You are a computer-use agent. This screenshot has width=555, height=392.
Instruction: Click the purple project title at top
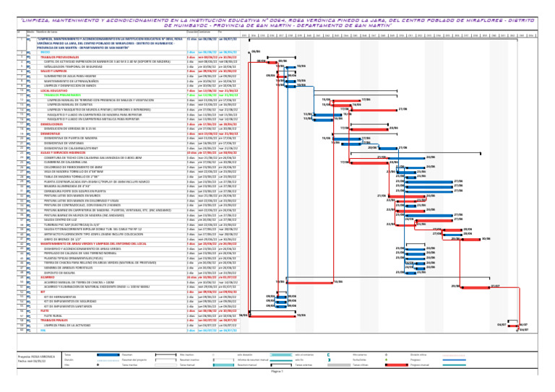(277, 23)
